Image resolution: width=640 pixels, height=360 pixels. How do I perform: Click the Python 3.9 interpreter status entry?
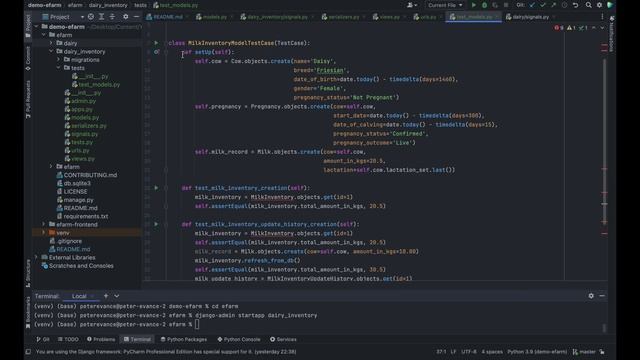tap(537, 351)
